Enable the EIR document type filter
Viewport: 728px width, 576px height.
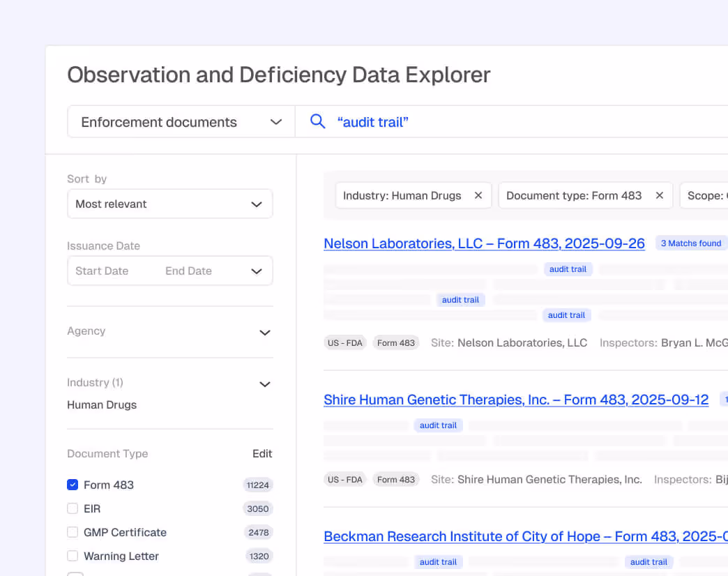[73, 508]
